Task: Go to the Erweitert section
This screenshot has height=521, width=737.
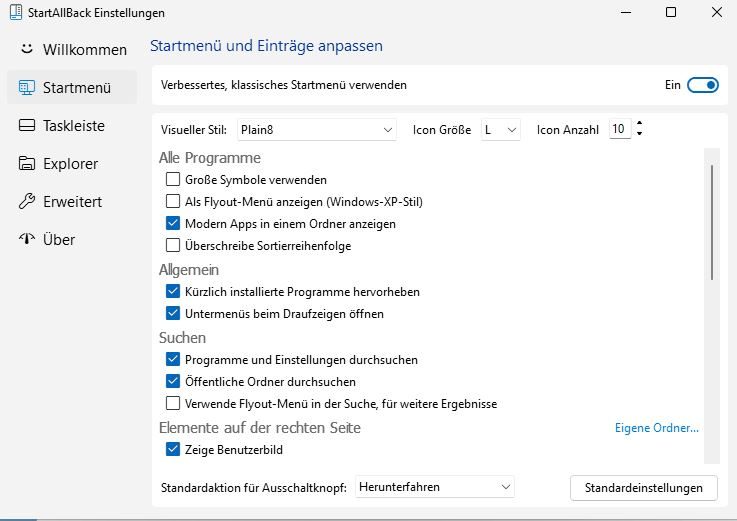Action: [72, 202]
